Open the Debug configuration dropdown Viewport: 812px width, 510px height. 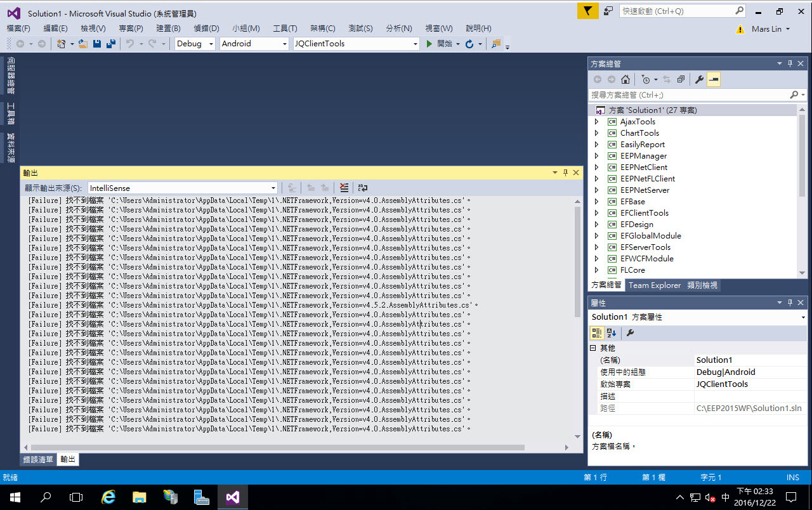pyautogui.click(x=194, y=44)
